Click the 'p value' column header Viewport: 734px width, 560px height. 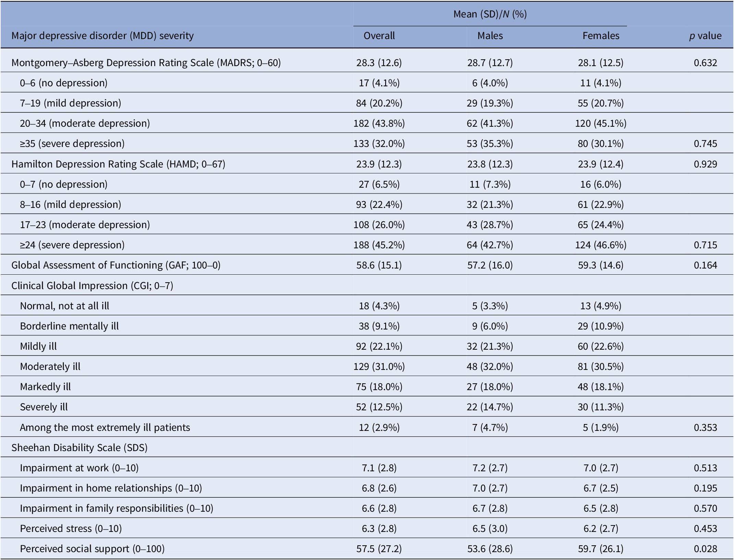pyautogui.click(x=705, y=36)
